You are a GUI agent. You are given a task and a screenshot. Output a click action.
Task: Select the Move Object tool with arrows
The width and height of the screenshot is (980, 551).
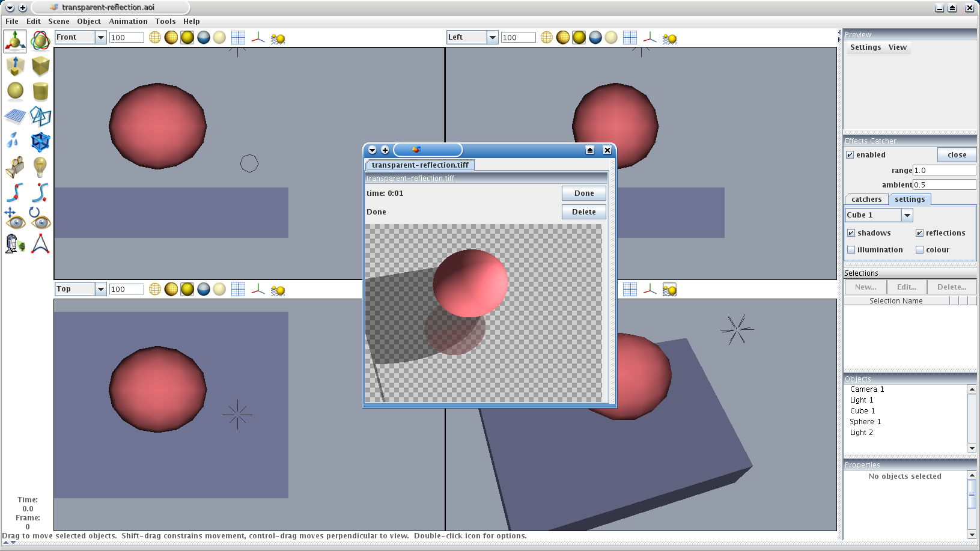coord(15,41)
